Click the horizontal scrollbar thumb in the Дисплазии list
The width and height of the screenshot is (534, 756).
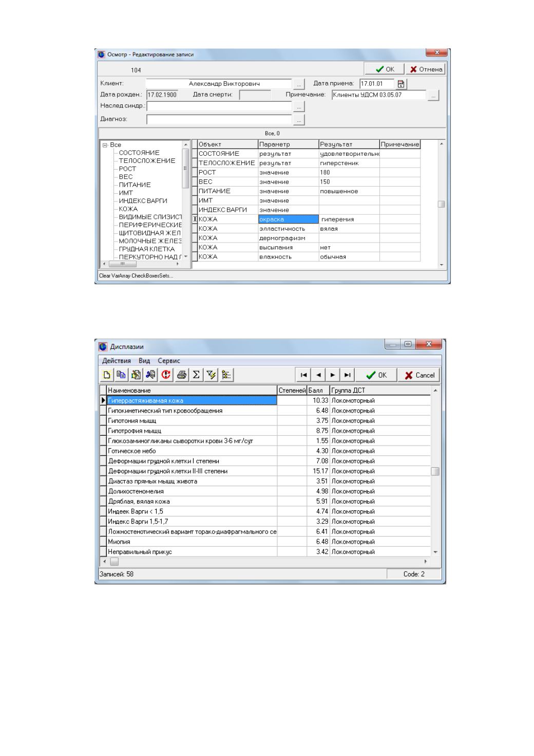[114, 562]
